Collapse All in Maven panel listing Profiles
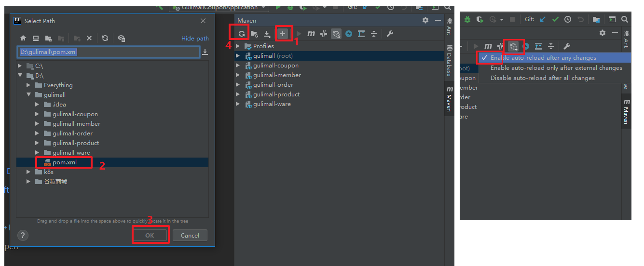This screenshot has width=644, height=266. (x=374, y=34)
